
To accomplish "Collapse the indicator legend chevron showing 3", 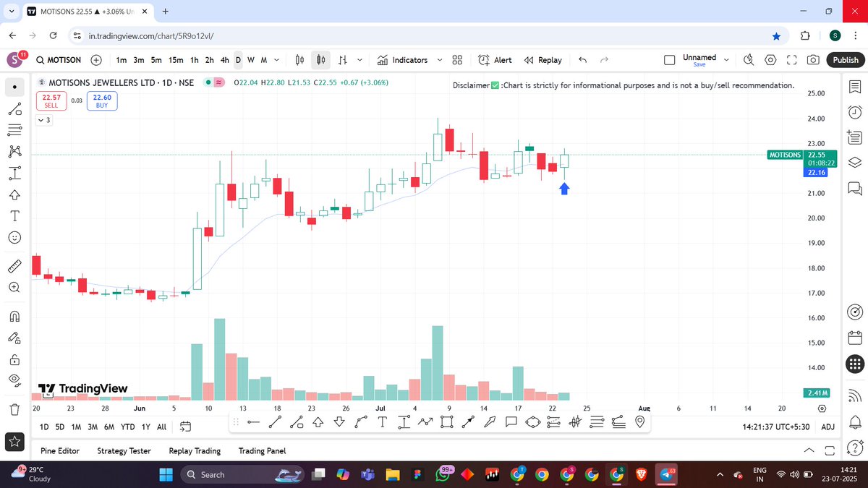I will click(x=45, y=120).
